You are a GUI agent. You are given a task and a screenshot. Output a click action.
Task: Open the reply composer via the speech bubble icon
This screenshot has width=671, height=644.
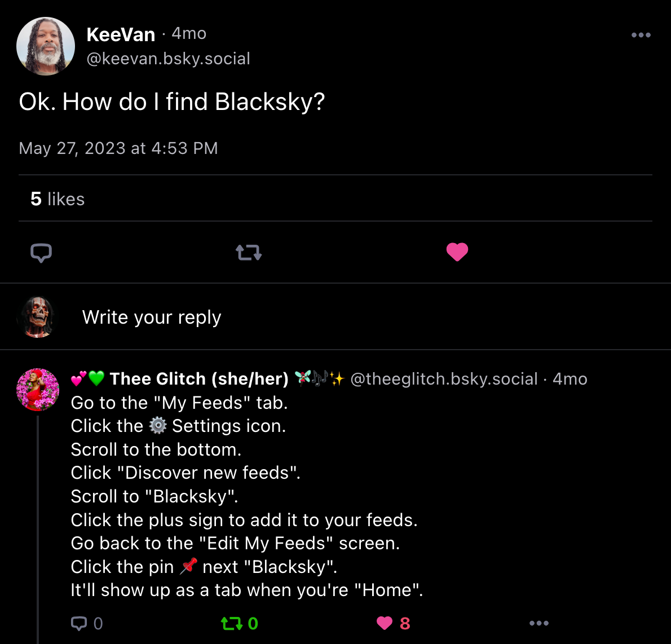coord(41,252)
